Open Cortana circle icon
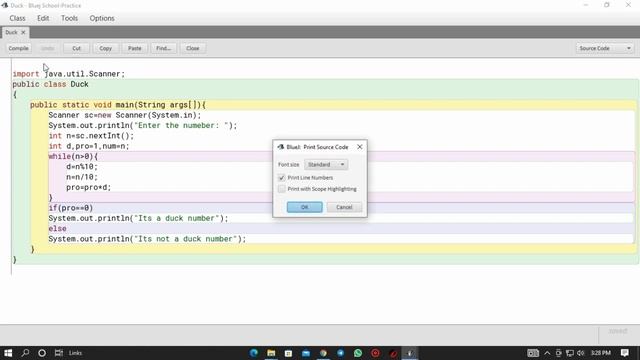 point(42,353)
